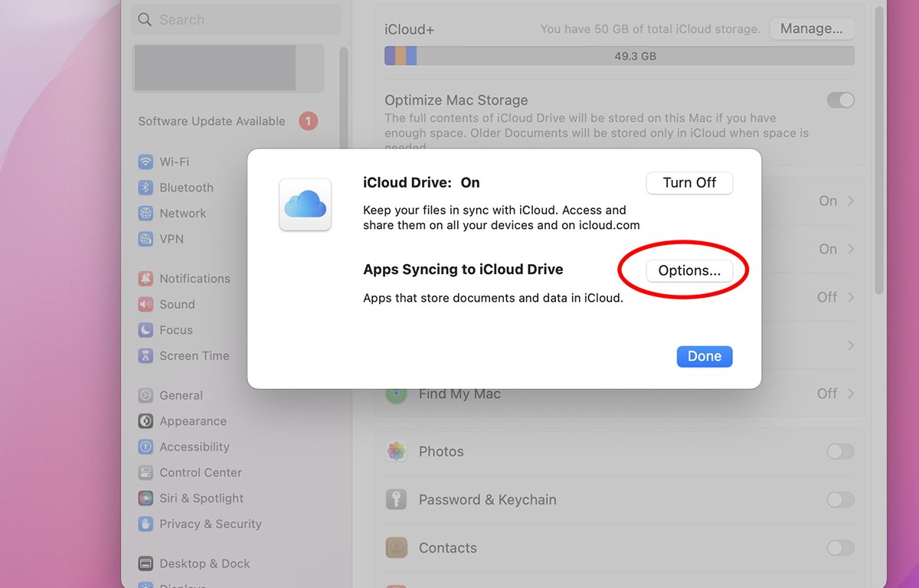
Task: Toggle Optimize Mac Storage switch
Action: (x=840, y=100)
